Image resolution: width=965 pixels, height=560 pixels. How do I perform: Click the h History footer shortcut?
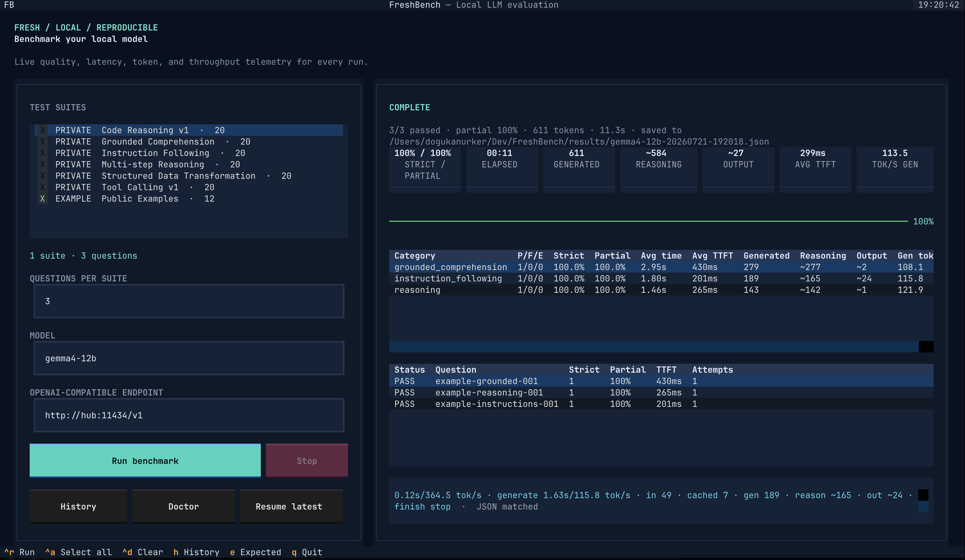click(x=196, y=552)
